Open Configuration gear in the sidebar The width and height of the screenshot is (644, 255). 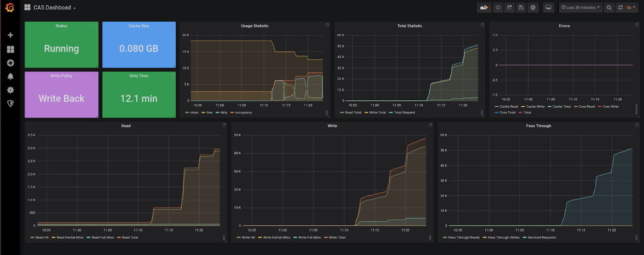tap(10, 90)
